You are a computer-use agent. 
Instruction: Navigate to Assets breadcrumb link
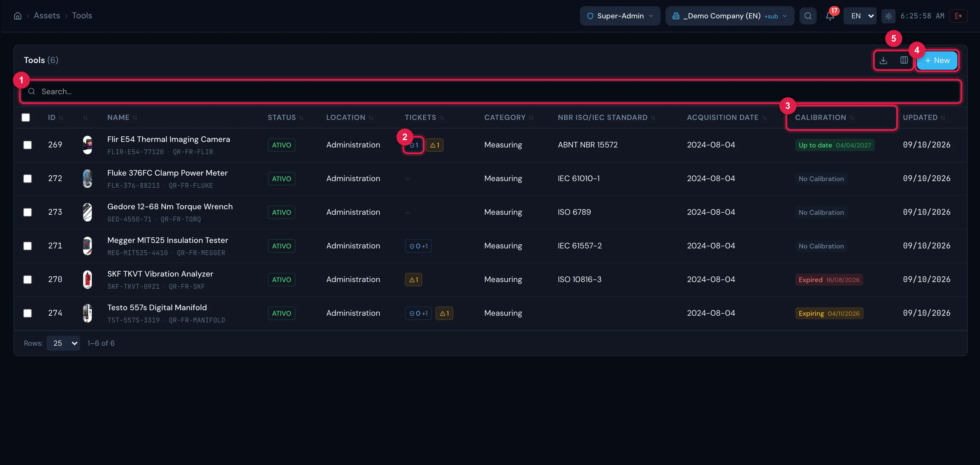click(47, 16)
